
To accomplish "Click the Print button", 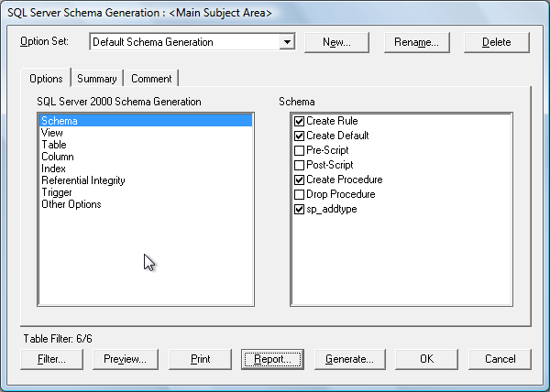I will (x=200, y=359).
